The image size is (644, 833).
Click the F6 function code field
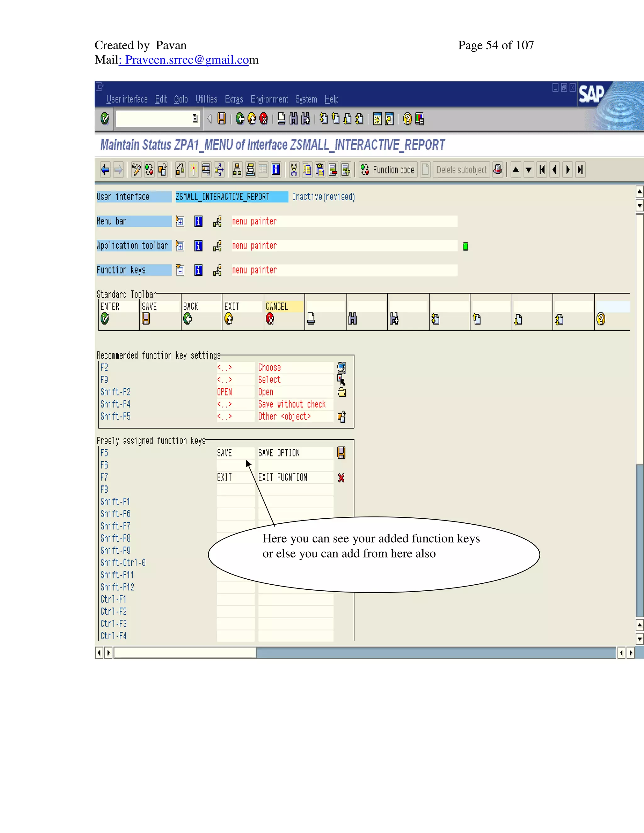(236, 465)
